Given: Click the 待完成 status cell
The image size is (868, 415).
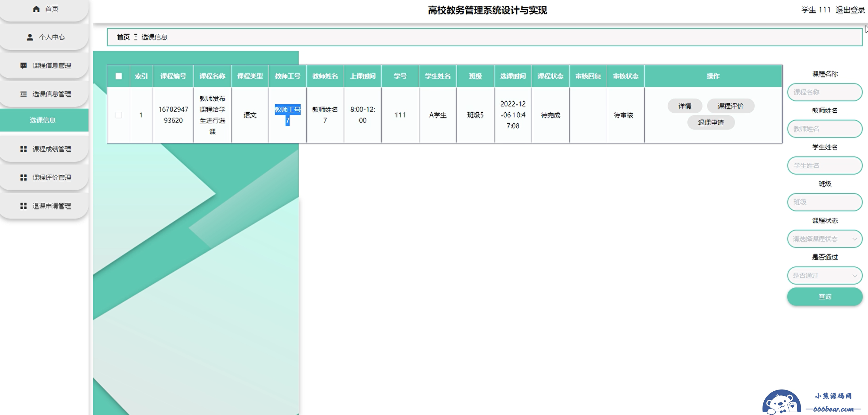Looking at the screenshot, I should [551, 115].
